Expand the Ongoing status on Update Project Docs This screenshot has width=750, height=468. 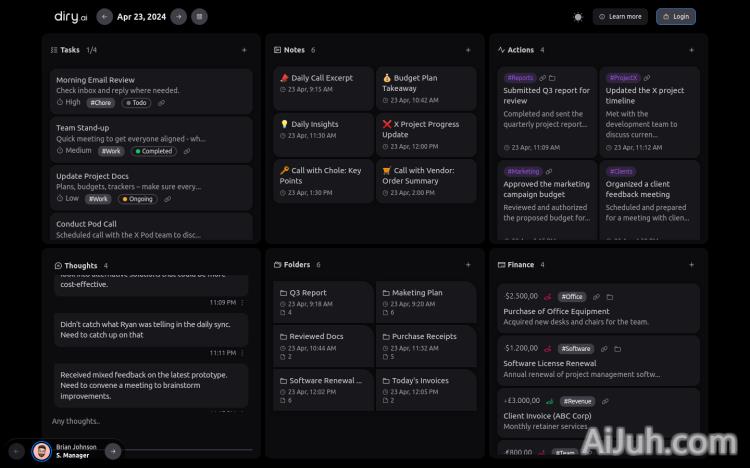(x=138, y=199)
